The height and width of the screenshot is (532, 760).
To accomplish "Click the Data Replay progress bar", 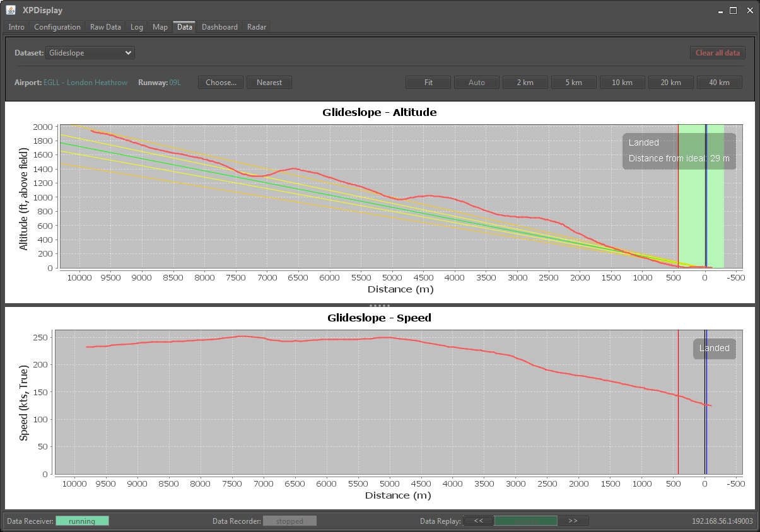I will pos(525,521).
